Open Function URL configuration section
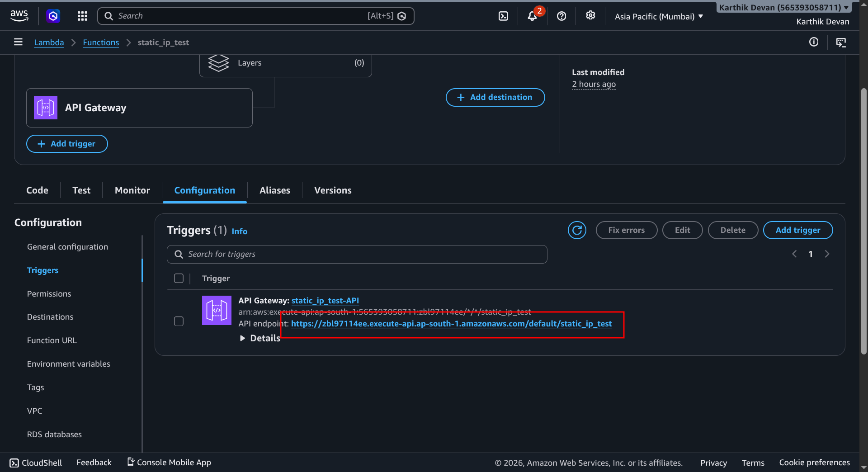Viewport: 868px width, 472px height. pos(52,340)
